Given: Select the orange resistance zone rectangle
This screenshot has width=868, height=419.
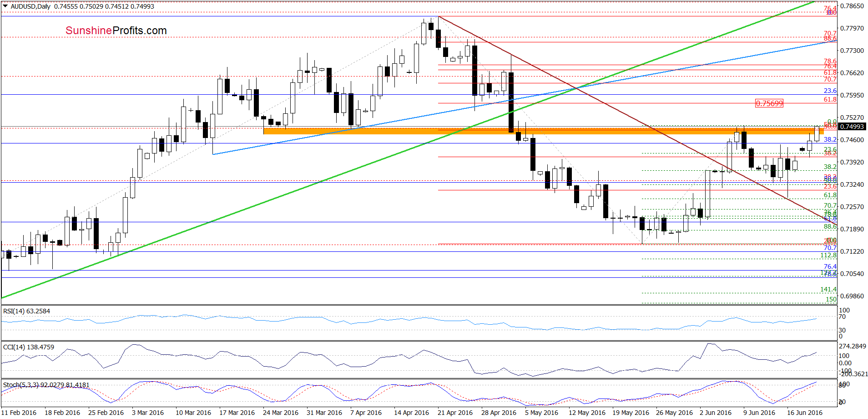Looking at the screenshot, I should [543, 131].
